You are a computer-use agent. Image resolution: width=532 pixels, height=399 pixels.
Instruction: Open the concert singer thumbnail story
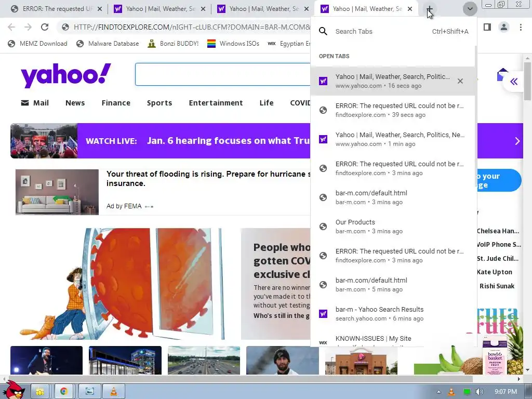[x=46, y=361]
